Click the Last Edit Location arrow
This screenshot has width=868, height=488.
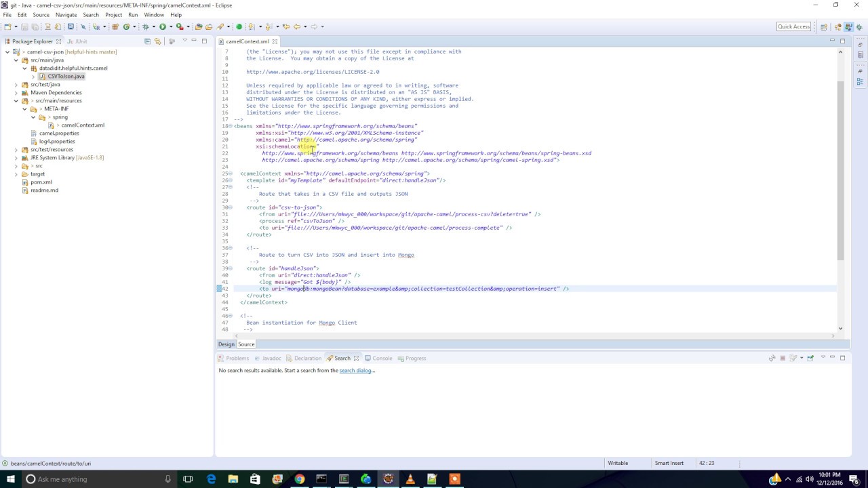[286, 26]
